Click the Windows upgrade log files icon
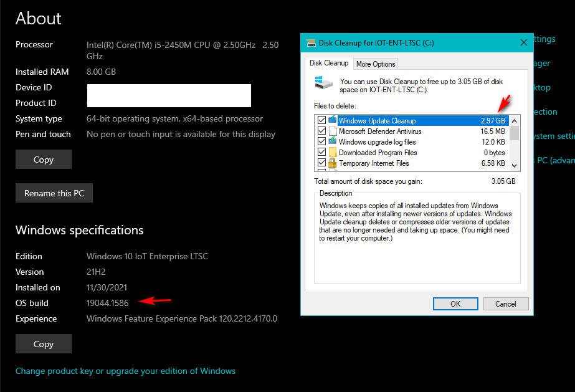The height and width of the screenshot is (392, 575). tap(333, 141)
